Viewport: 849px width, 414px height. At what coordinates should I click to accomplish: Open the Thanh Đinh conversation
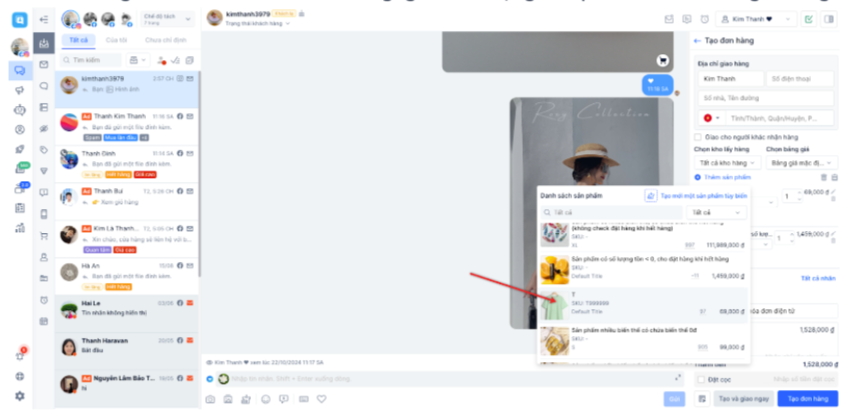pos(127,164)
